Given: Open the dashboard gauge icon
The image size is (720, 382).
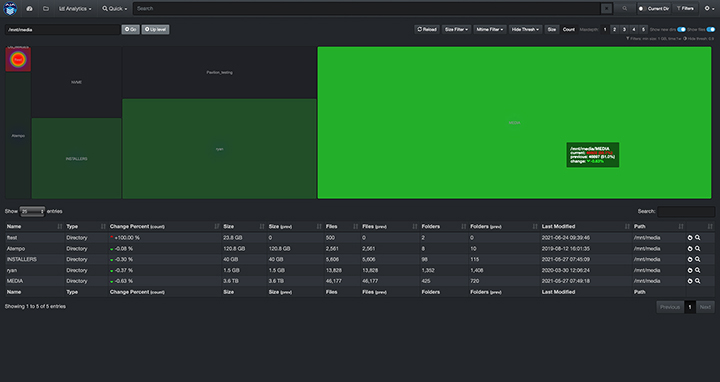Looking at the screenshot, I should click(29, 9).
